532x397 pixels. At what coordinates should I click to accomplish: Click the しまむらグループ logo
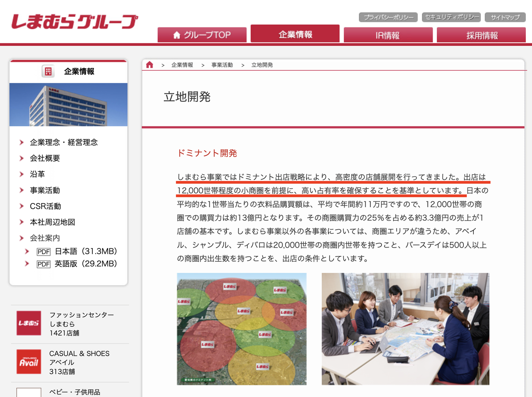[74, 22]
